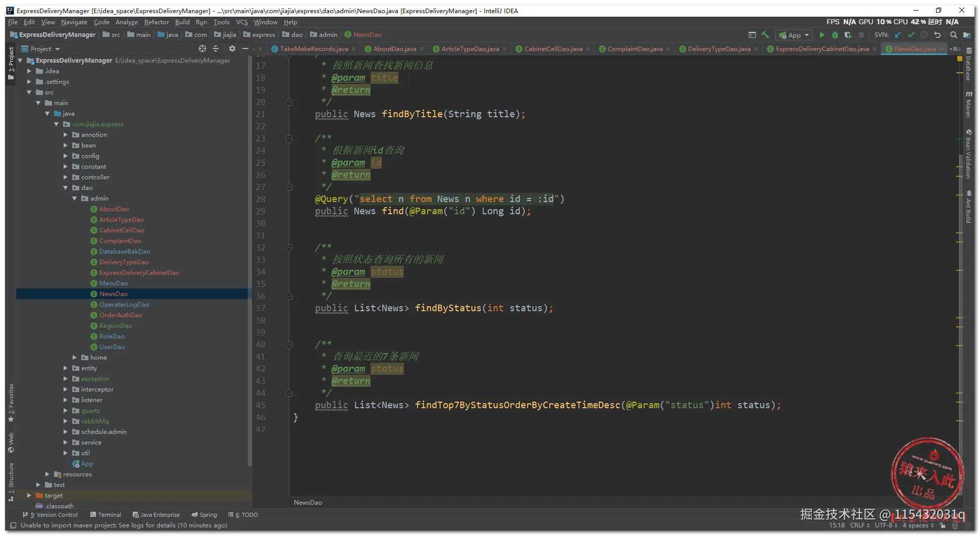Toggle the Favorites side panel
This screenshot has width=980, height=536.
[11, 403]
